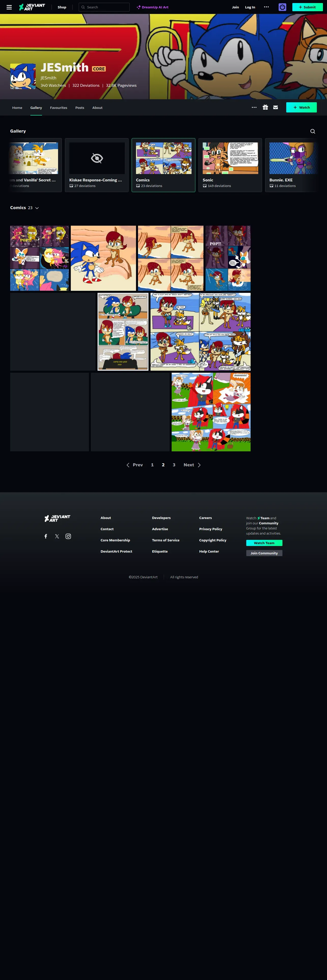Open Terms of Service link
Viewport: 327px width, 980px height.
click(x=166, y=540)
